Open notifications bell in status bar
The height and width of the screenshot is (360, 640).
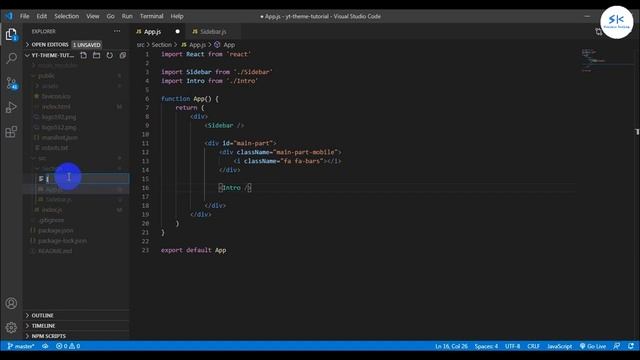631,346
